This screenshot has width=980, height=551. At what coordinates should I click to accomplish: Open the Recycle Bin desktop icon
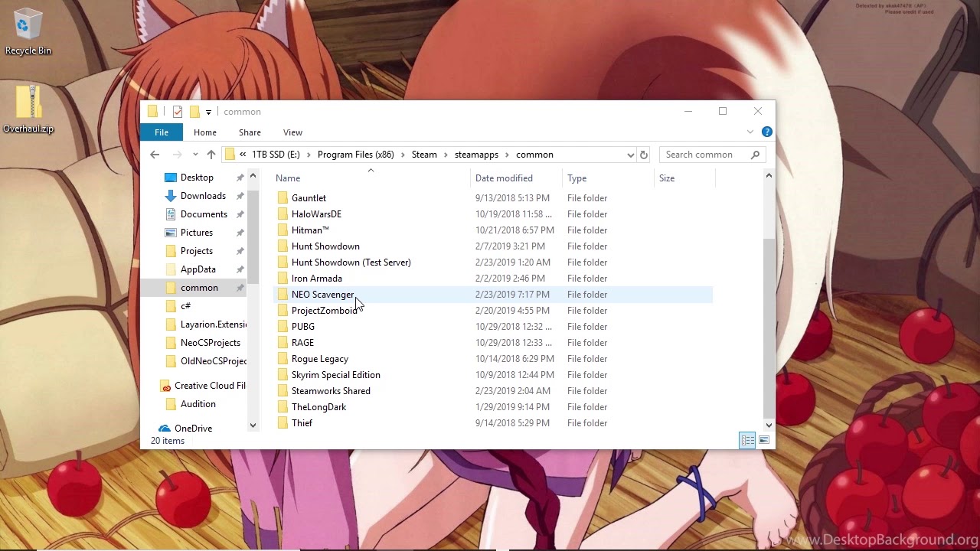pyautogui.click(x=28, y=32)
